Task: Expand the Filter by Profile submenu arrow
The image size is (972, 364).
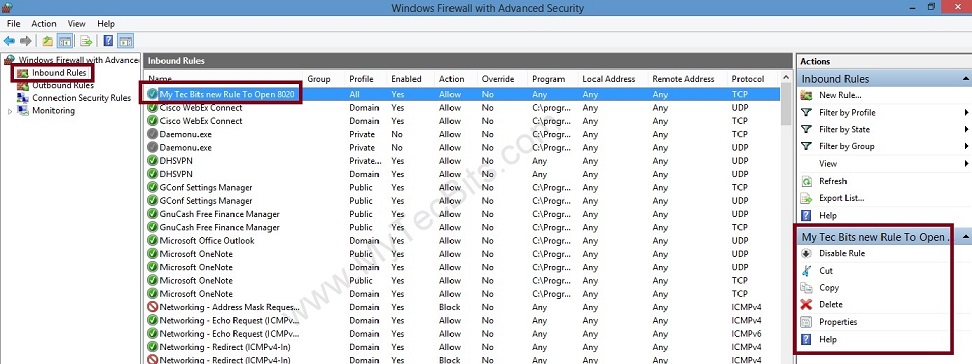Action: tap(966, 112)
